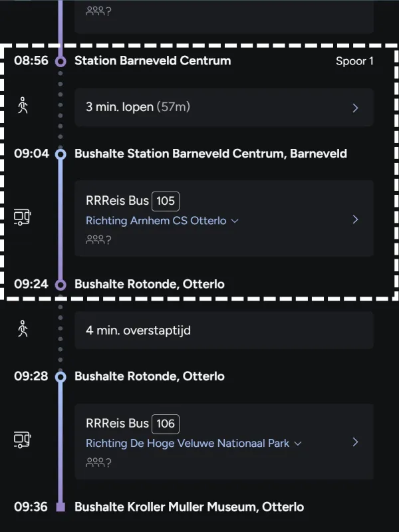Click the 08:56 timeline stop marker
The image size is (399, 532).
click(x=61, y=61)
